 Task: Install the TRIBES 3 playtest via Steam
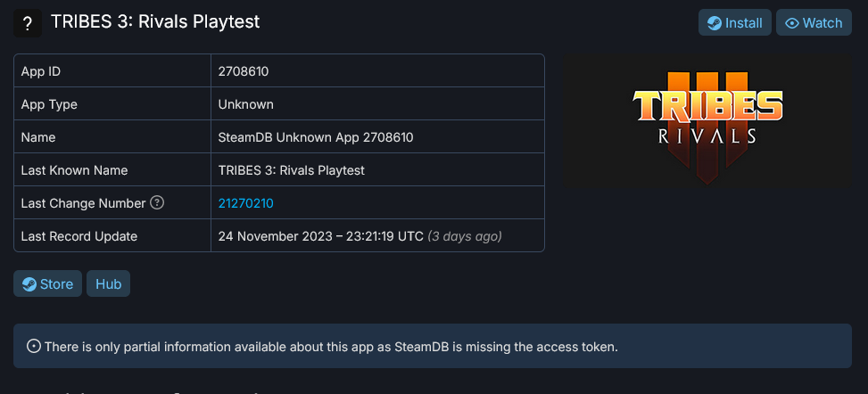(735, 23)
